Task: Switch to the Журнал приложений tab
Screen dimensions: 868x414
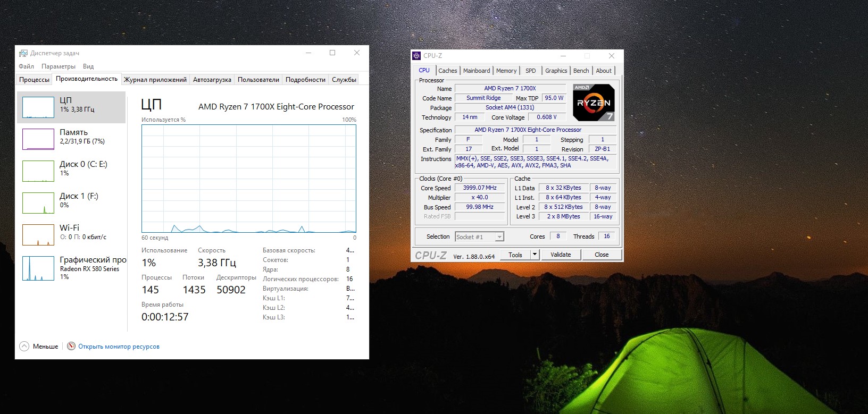Action: pos(155,80)
